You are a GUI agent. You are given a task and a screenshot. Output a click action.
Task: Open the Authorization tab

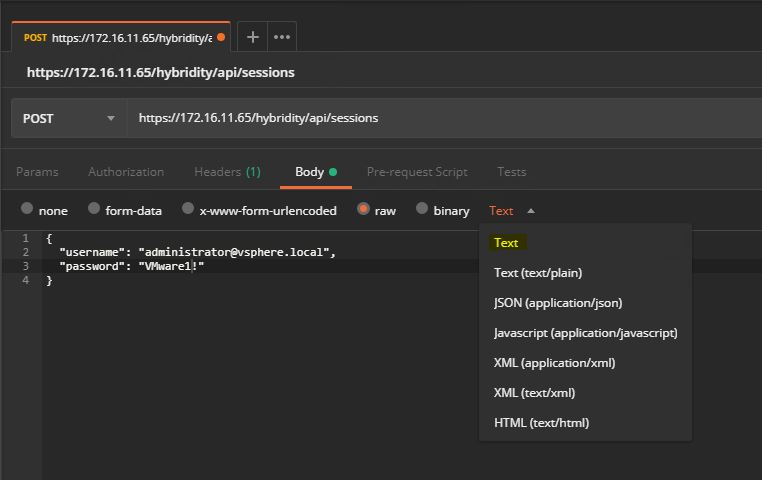(x=126, y=172)
